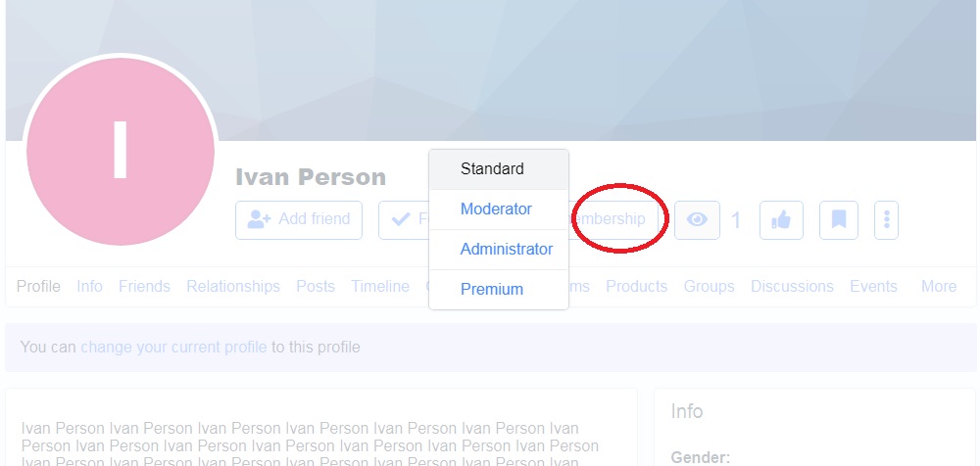
Task: Click the thumbs-up like icon
Action: click(781, 220)
